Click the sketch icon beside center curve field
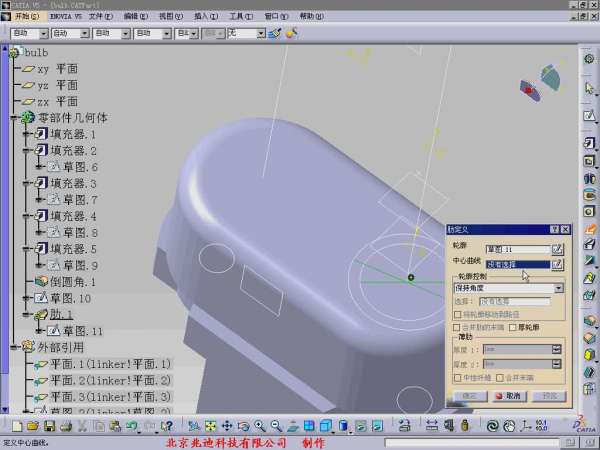 click(558, 264)
